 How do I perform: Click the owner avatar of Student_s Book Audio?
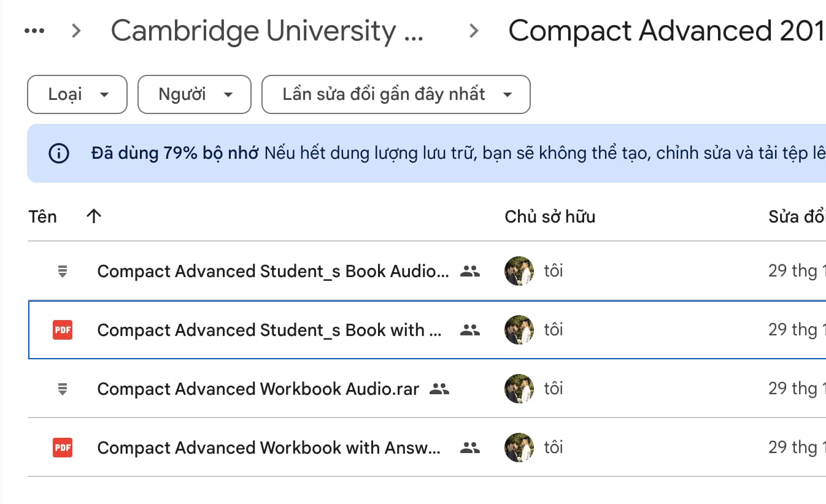[519, 271]
